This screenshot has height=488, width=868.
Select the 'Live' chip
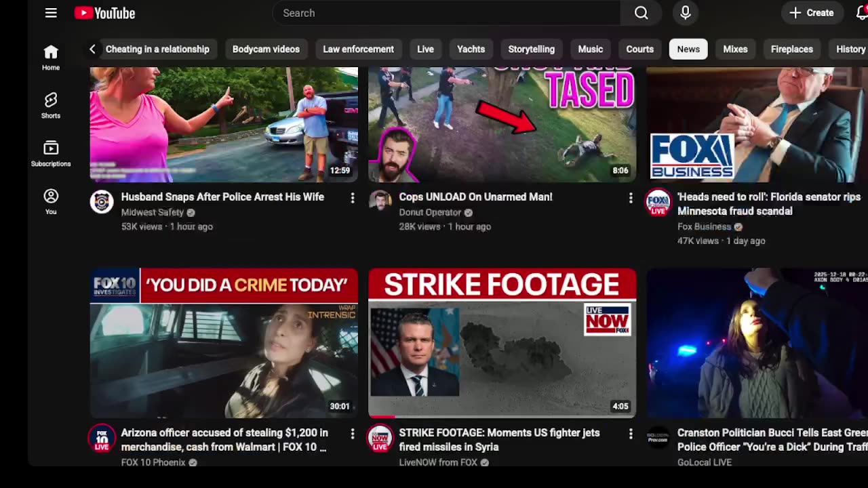[425, 49]
